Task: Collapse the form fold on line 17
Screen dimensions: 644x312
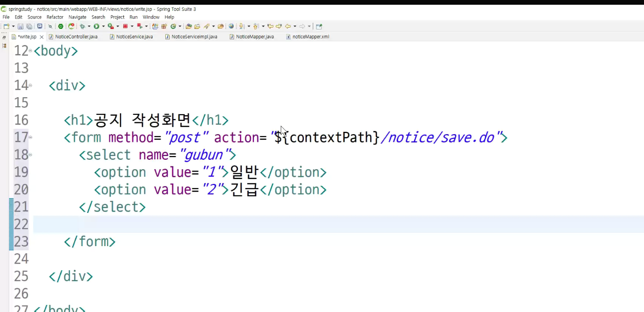Action: point(30,137)
